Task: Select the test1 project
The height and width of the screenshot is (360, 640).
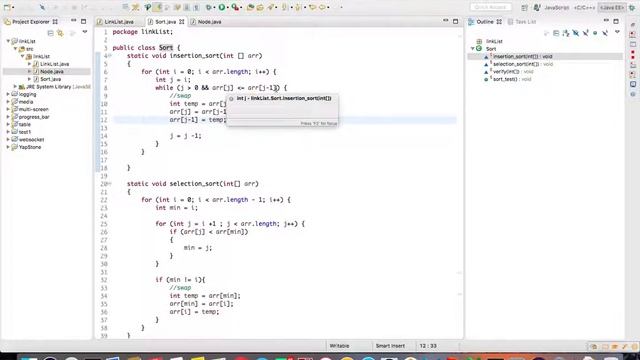Action: pos(24,132)
